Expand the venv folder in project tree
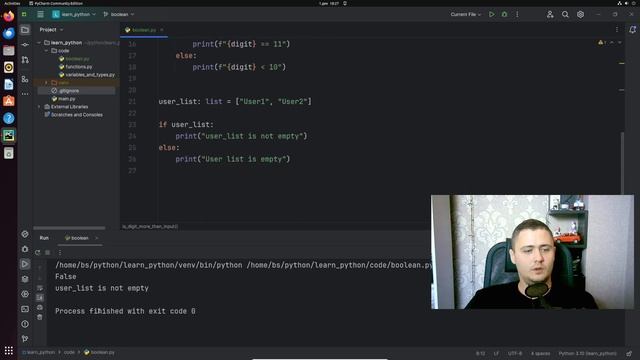This screenshot has height=360, width=640. click(47, 82)
